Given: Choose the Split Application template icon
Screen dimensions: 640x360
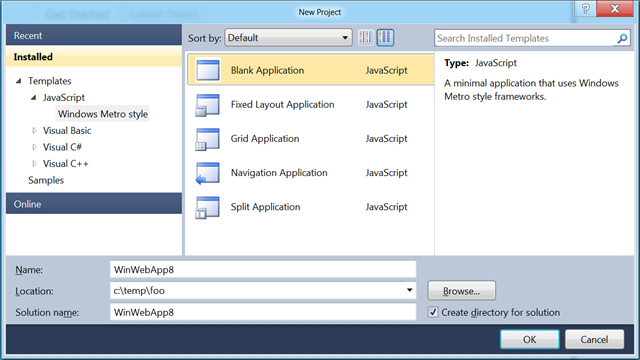Looking at the screenshot, I should click(x=208, y=207).
